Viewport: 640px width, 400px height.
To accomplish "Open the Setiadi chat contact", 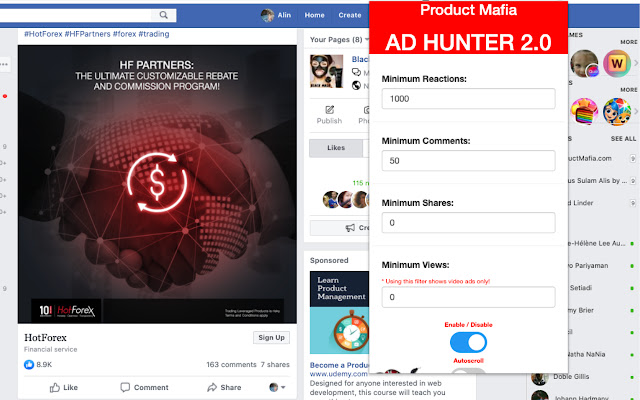I will click(581, 288).
